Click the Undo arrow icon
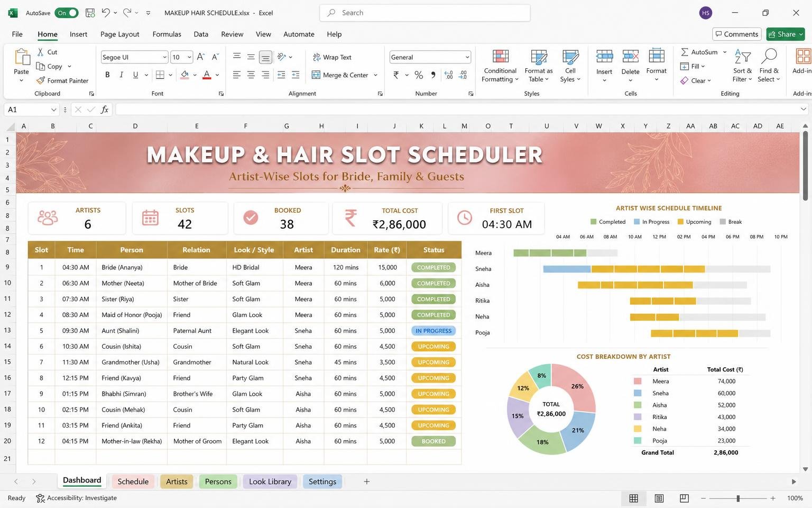The image size is (812, 508). [106, 13]
